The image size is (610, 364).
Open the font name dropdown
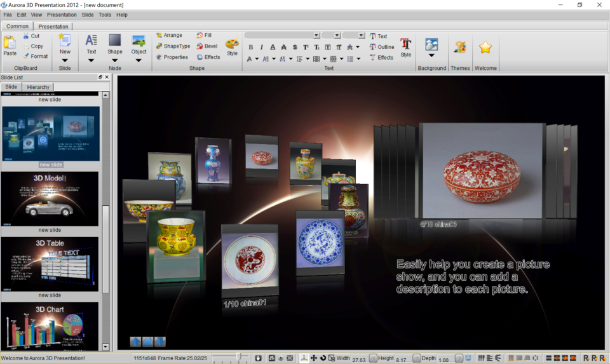316,36
